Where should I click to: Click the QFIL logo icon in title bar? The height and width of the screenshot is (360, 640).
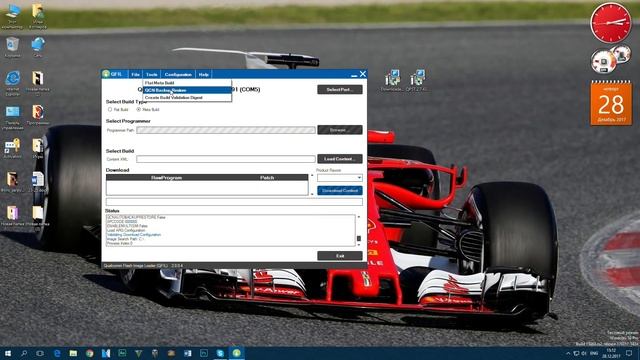click(106, 74)
